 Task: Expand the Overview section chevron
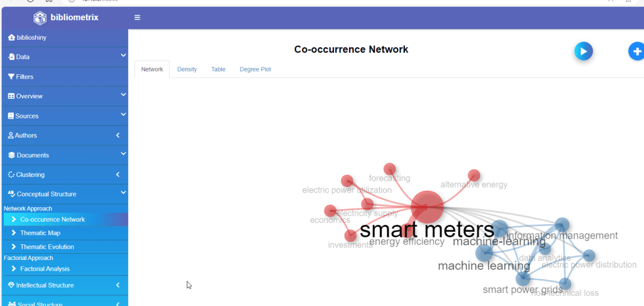123,95
